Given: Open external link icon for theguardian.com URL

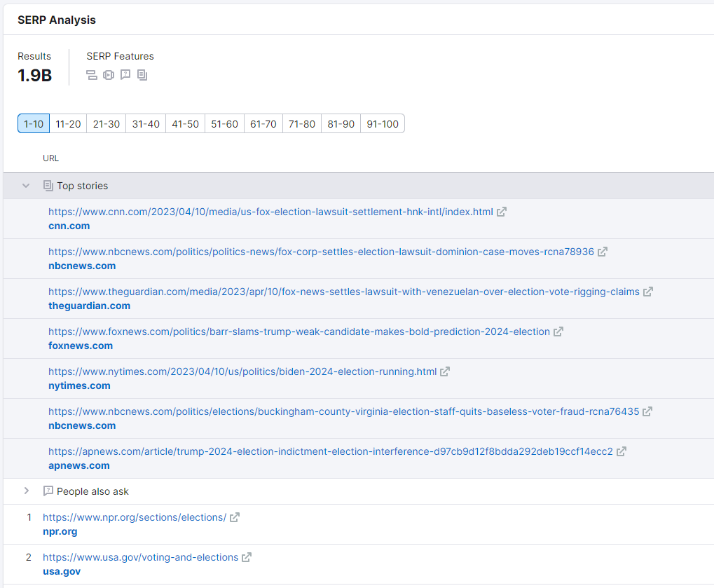Looking at the screenshot, I should (x=648, y=292).
